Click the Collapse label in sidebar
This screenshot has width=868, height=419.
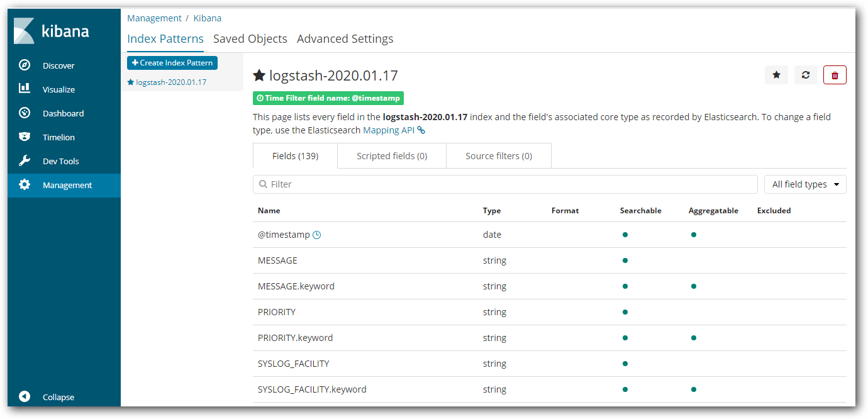pyautogui.click(x=58, y=397)
